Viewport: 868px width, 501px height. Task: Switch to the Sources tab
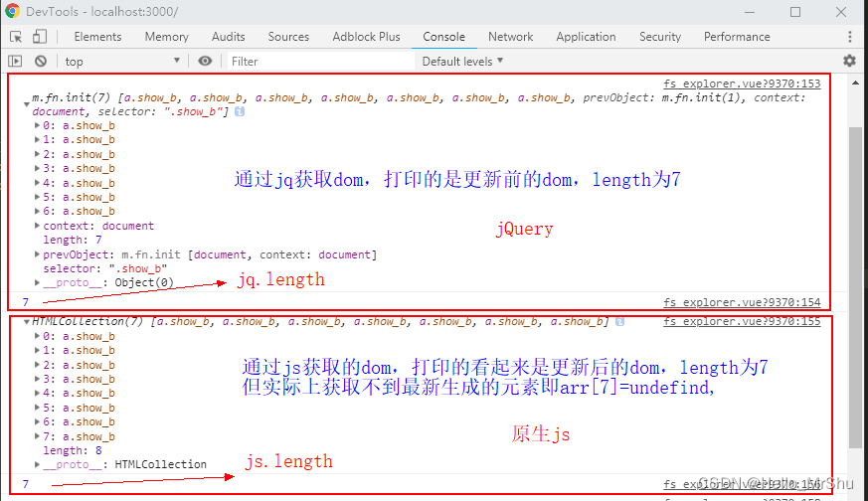(288, 37)
